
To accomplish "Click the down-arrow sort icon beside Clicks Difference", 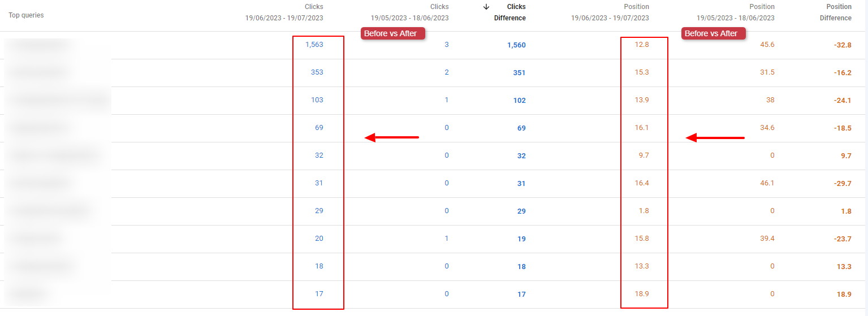I will click(486, 7).
